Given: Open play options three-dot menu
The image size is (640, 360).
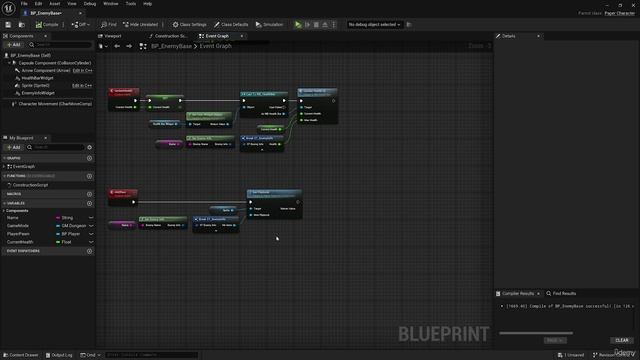Looking at the screenshot, I should tap(333, 25).
